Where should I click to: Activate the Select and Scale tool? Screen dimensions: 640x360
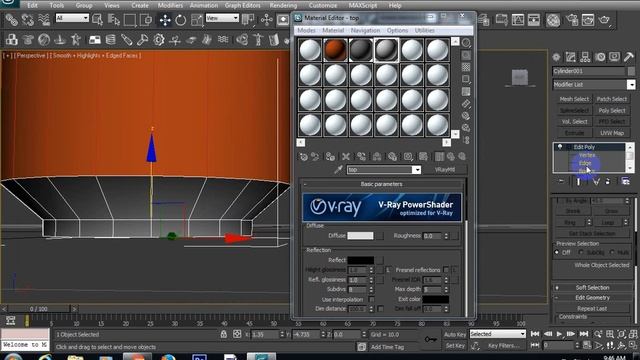[x=197, y=20]
